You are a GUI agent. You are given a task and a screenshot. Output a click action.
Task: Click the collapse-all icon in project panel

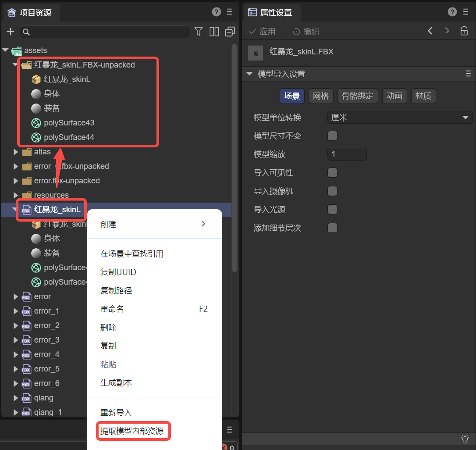(230, 32)
